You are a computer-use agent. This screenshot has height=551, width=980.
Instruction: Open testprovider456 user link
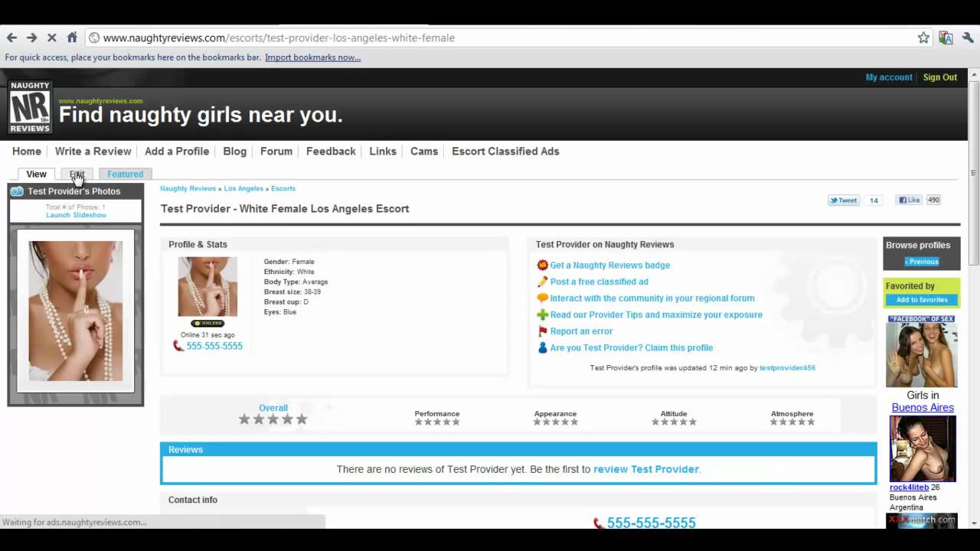(x=787, y=368)
